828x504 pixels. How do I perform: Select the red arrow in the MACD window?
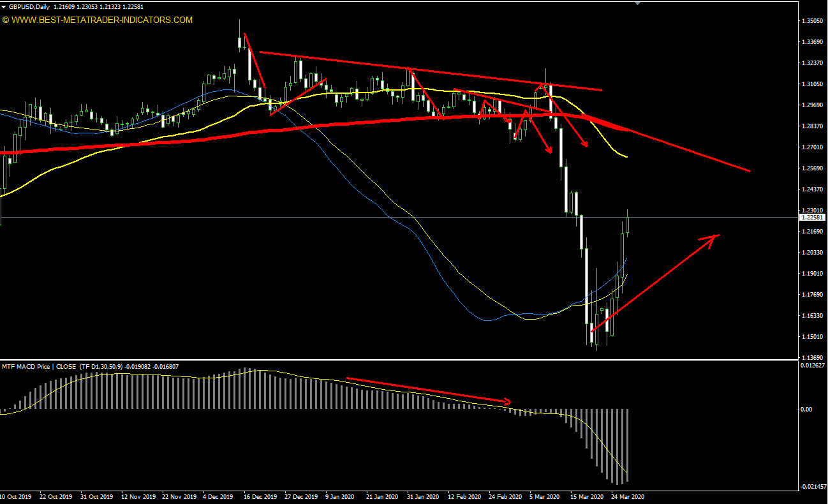click(x=427, y=390)
